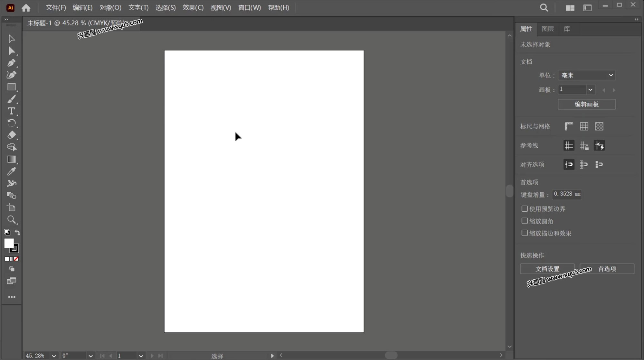This screenshot has width=644, height=360.
Task: Enable 使用预览边界 checkbox
Action: pos(525,209)
